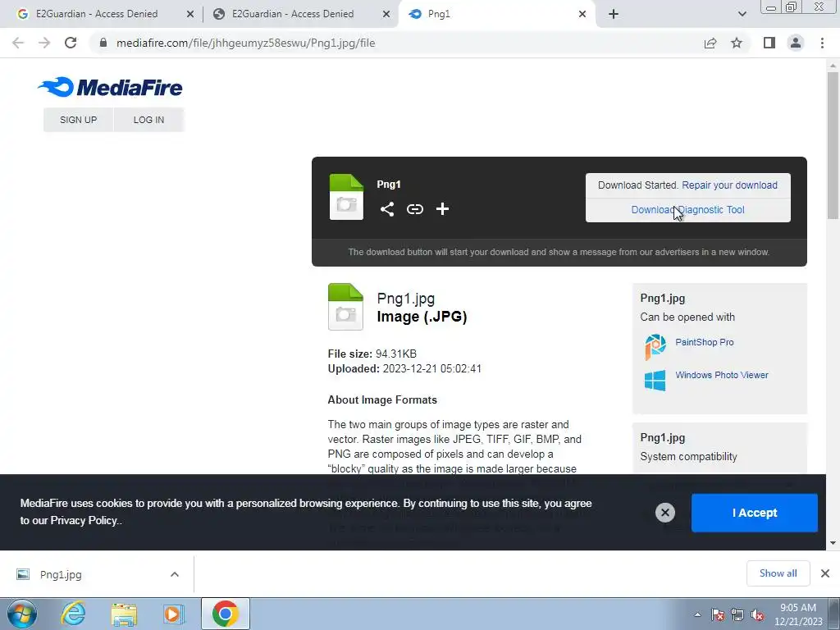Click the browser forward arrow
The width and height of the screenshot is (840, 630).
point(44,43)
